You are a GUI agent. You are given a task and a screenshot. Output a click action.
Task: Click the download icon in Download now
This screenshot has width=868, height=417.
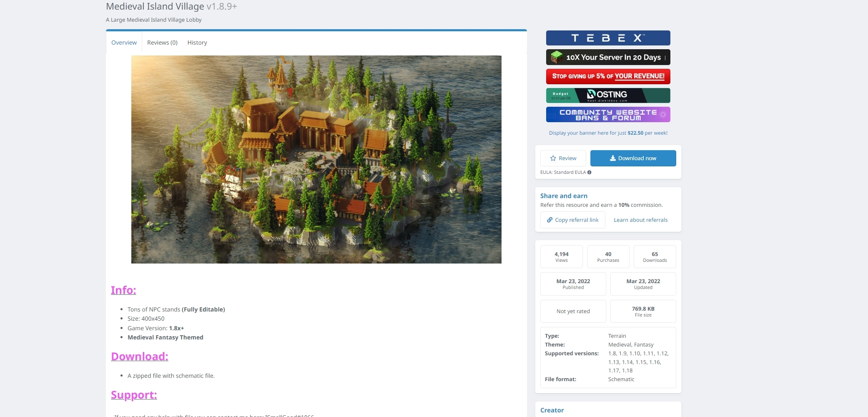(x=613, y=158)
